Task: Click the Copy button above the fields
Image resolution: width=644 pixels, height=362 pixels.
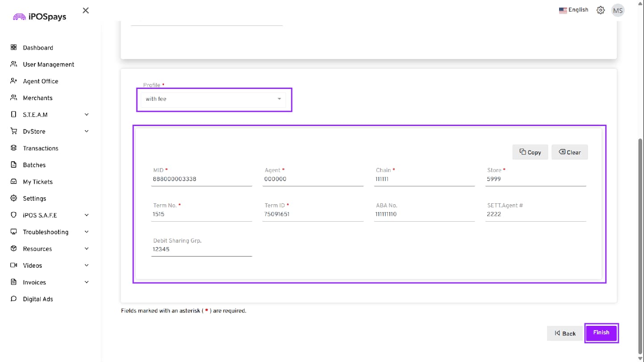Action: [x=530, y=152]
